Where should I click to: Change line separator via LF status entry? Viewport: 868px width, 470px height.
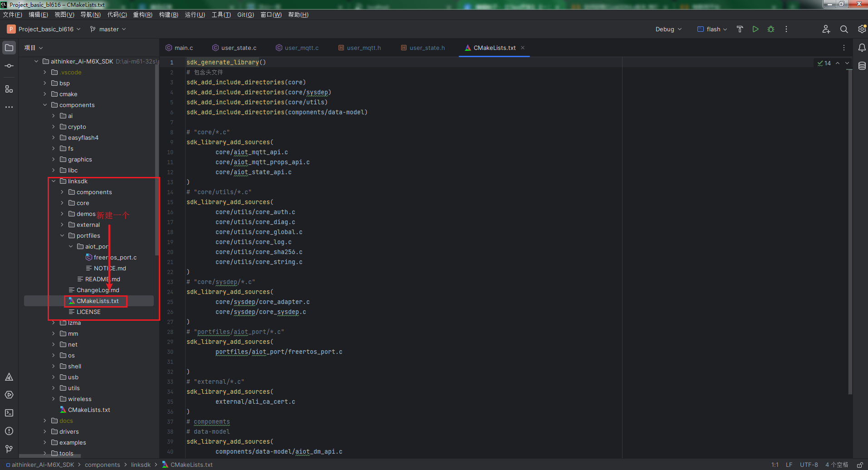[789, 465]
